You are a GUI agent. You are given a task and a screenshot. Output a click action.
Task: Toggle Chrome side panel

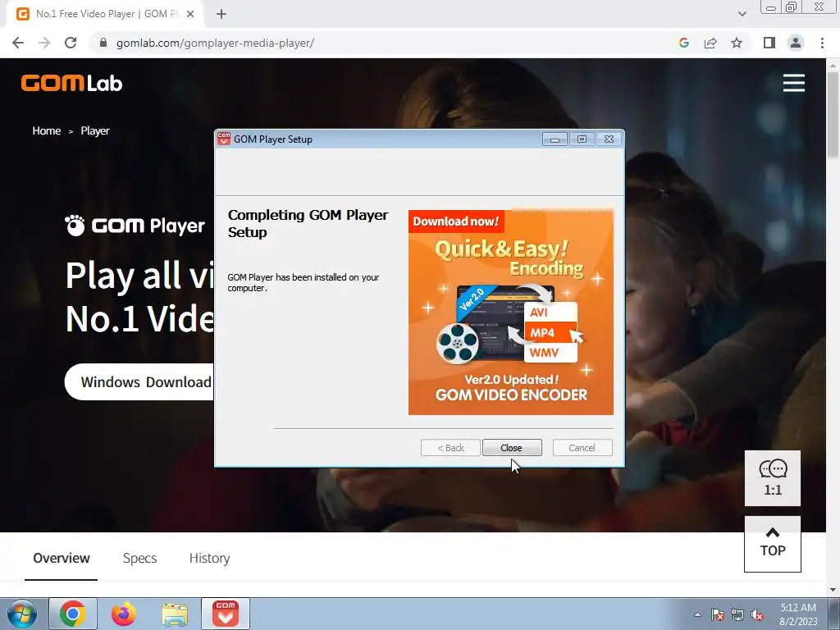[769, 43]
